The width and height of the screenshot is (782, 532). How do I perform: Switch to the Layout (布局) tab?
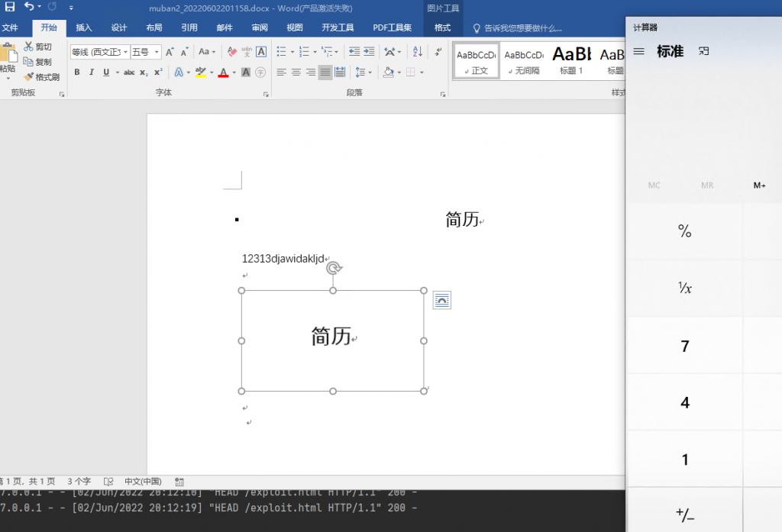154,27
